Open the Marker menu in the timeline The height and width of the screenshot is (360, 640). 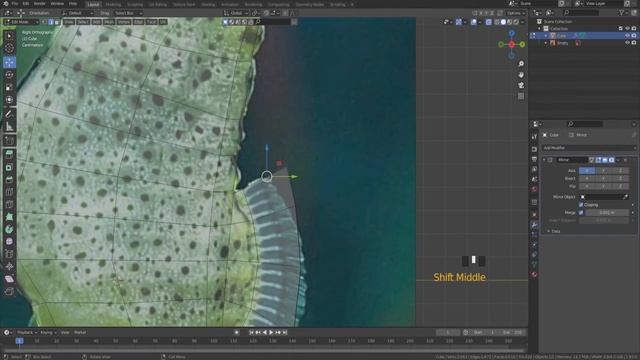[80, 333]
